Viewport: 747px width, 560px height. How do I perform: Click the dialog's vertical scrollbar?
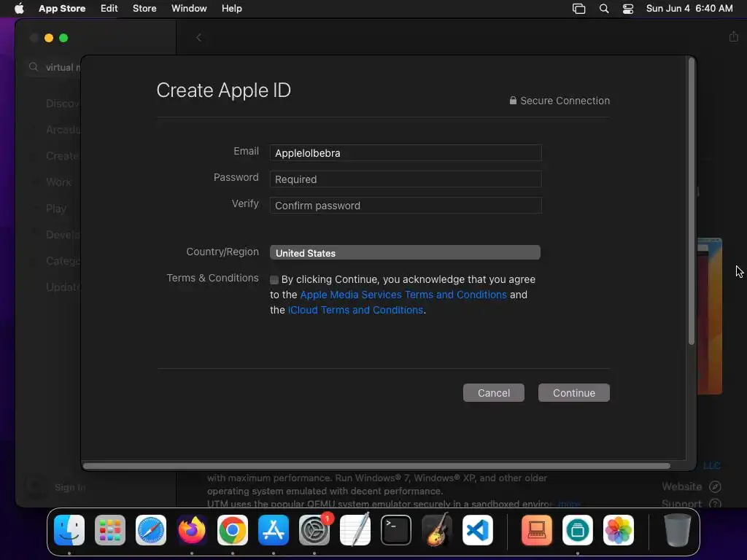tap(692, 201)
